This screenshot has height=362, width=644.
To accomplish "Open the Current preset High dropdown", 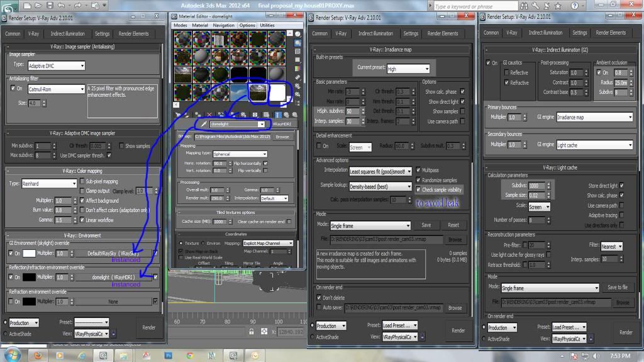I will point(408,69).
